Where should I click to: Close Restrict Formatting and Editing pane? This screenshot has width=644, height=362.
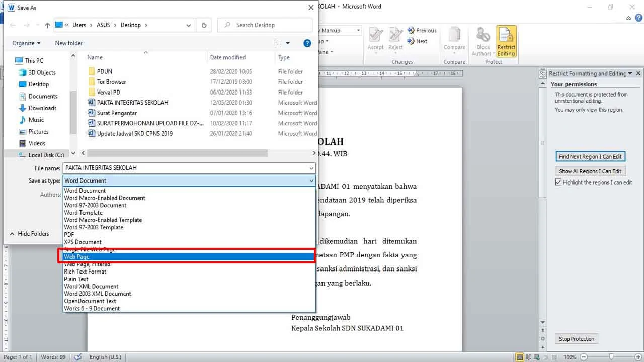coord(638,73)
